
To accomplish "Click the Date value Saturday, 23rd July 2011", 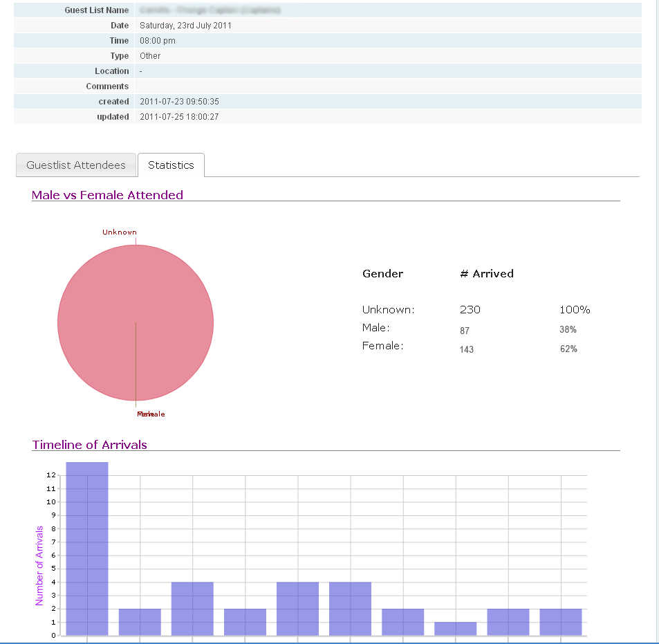I will [x=185, y=25].
